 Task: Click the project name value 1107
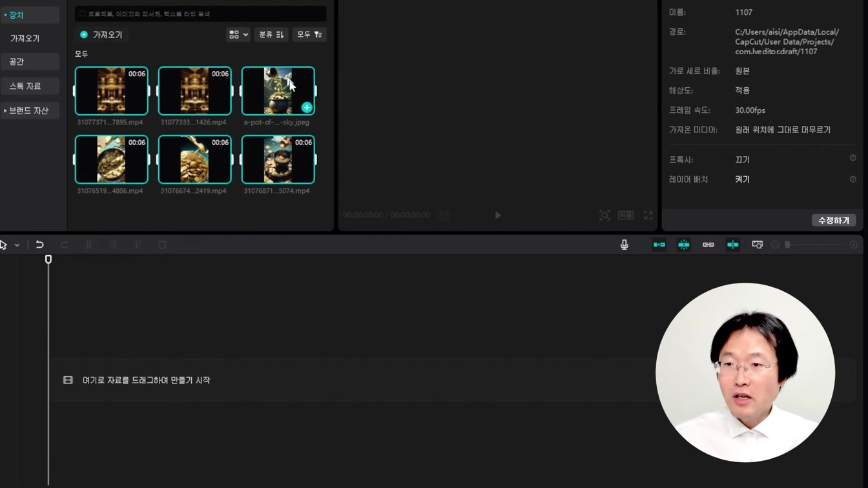[x=743, y=12]
